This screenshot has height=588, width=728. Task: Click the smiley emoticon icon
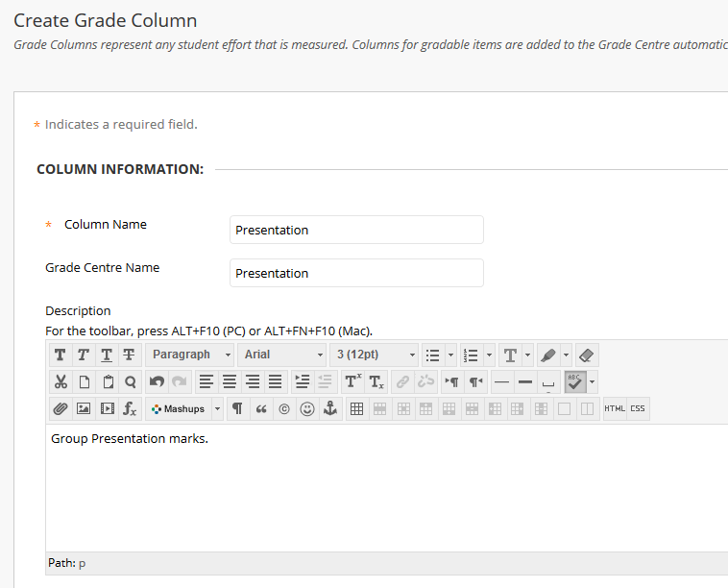(307, 409)
